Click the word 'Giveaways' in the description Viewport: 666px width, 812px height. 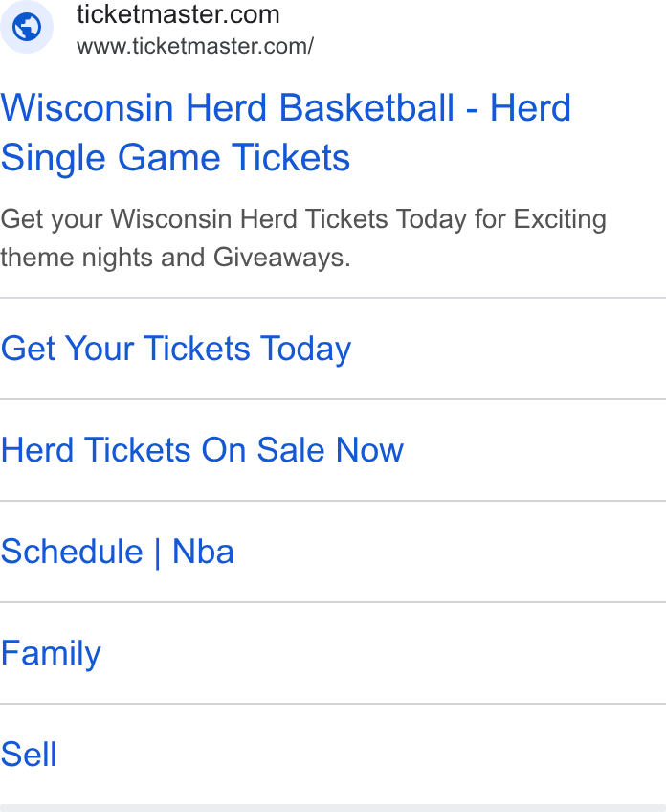coord(282,258)
